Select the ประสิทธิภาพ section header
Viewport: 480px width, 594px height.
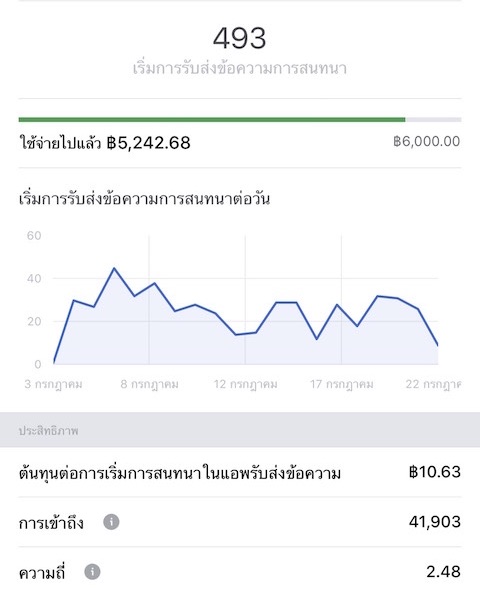(48, 430)
